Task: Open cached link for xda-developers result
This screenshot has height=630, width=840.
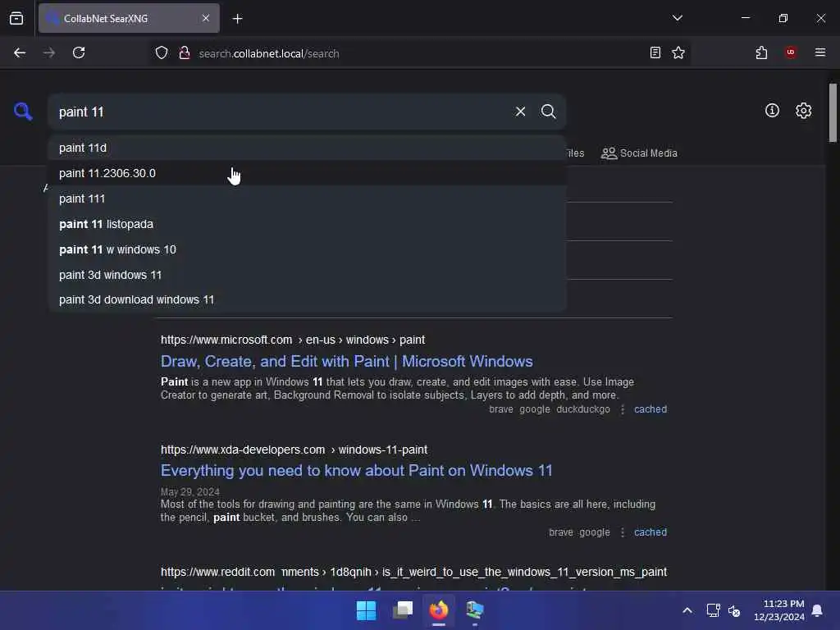Action: coord(651,532)
